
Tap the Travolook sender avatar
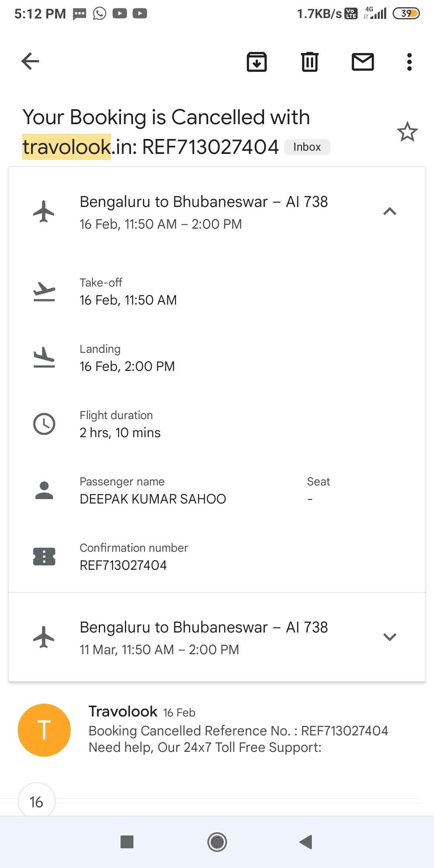[44, 730]
